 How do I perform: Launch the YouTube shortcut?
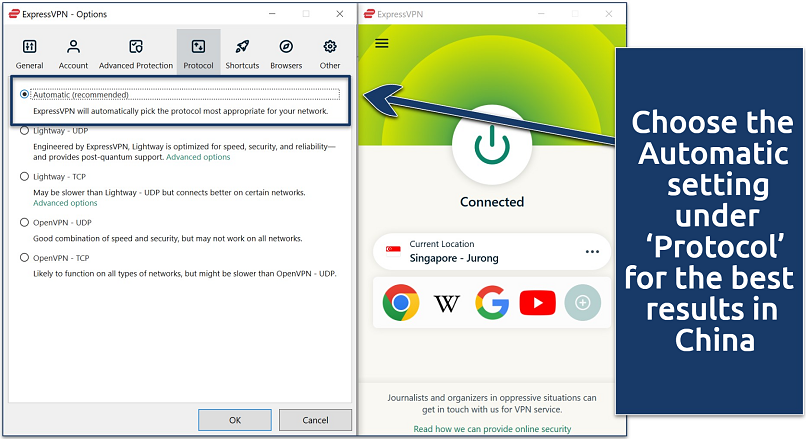pyautogui.click(x=537, y=302)
